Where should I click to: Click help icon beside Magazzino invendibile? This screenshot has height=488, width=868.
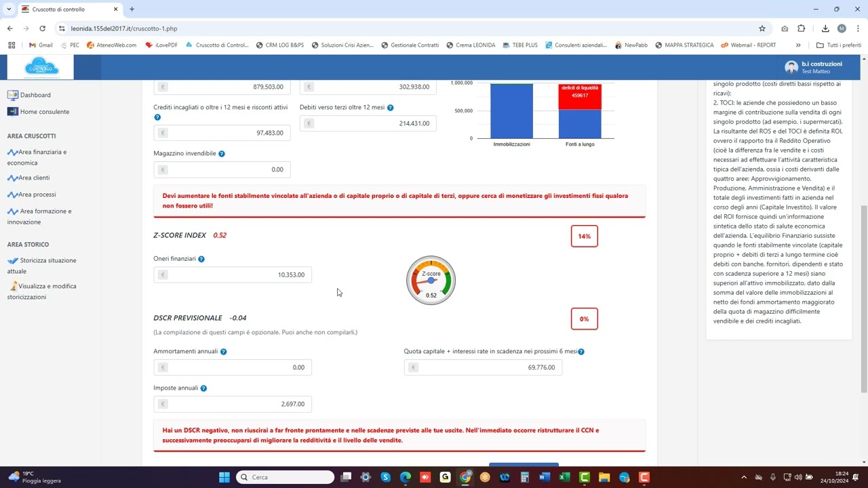pos(222,154)
